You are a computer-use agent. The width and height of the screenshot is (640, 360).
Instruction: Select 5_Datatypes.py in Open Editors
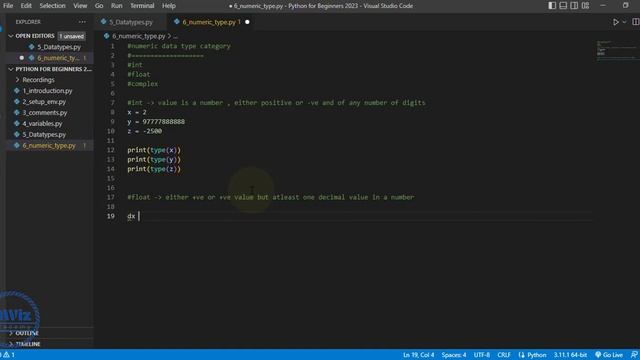pyautogui.click(x=59, y=47)
